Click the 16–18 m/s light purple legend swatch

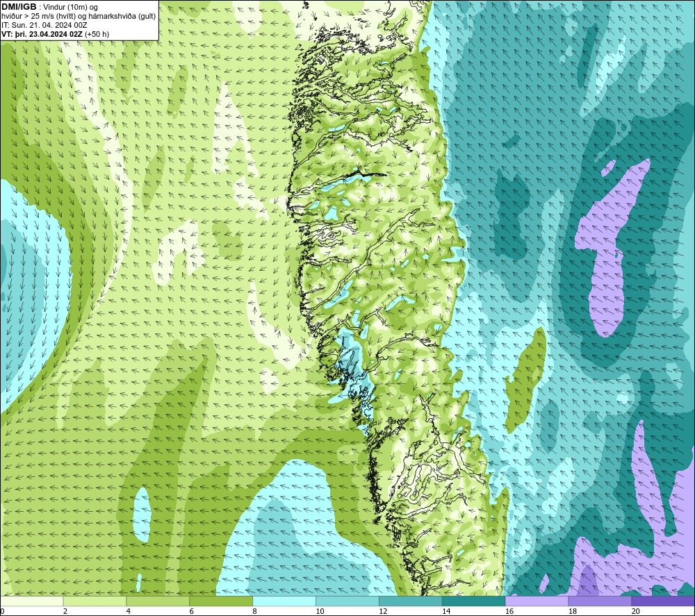click(537, 601)
